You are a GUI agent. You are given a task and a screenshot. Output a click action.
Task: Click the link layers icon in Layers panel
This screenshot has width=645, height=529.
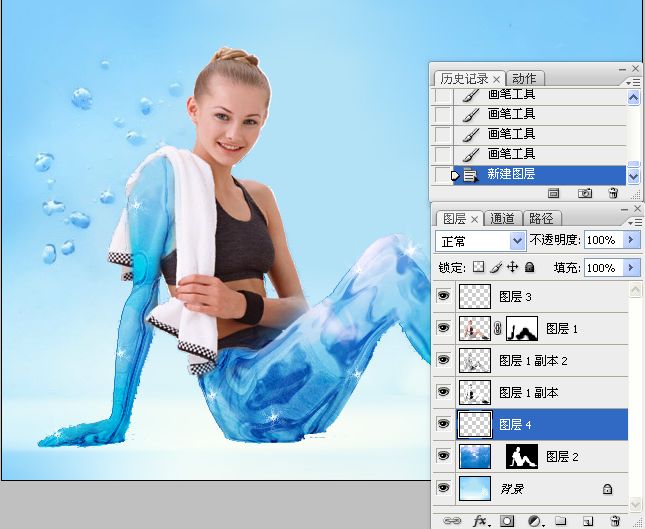point(453,521)
